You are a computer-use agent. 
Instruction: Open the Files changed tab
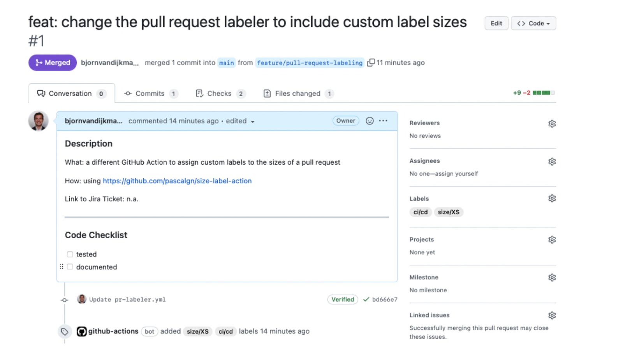[298, 93]
